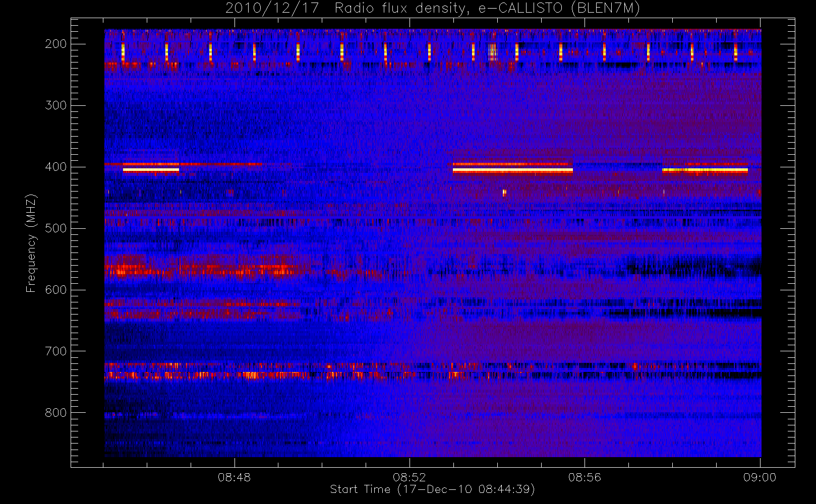816x504 pixels.
Task: Click the 200 frequency tick label
Action: (x=56, y=44)
